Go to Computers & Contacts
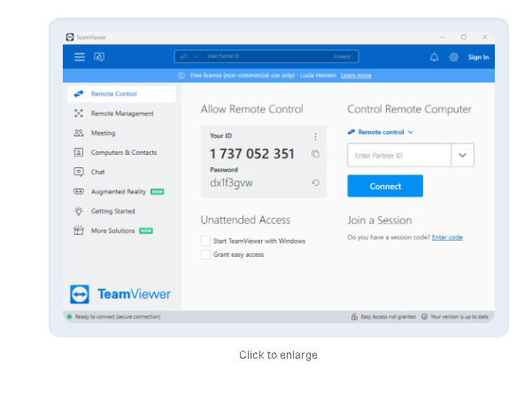 tap(121, 152)
